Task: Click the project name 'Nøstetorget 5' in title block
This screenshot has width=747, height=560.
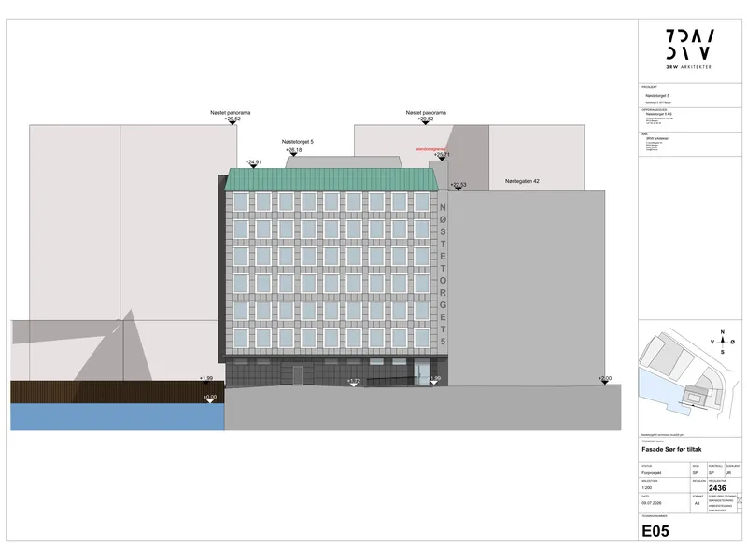Action: pos(657,96)
